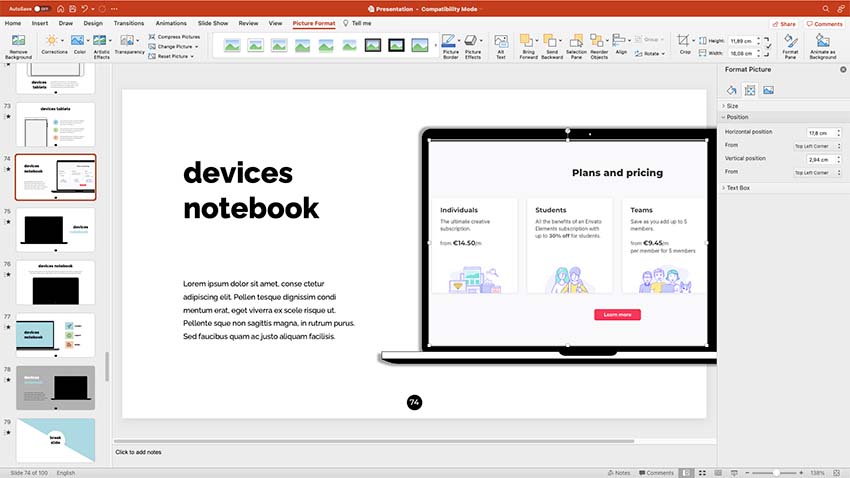
Task: Select slide 75 thumbnail
Action: 55,230
